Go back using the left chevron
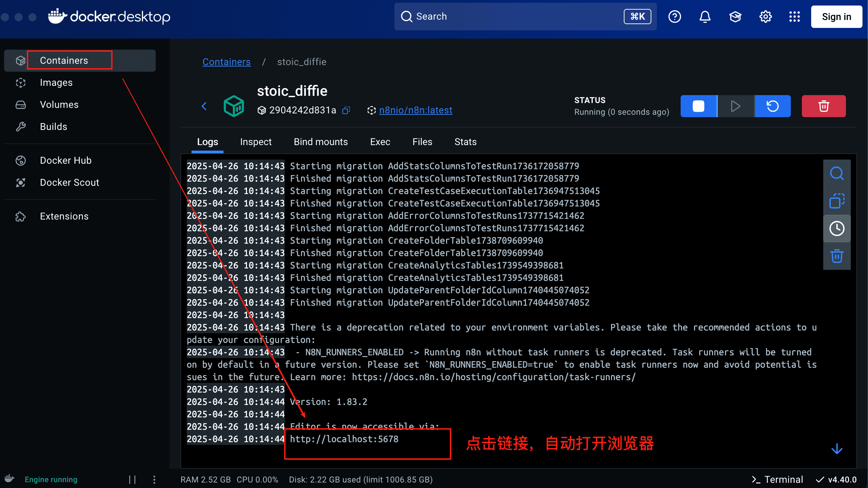The height and width of the screenshot is (488, 868). [204, 106]
